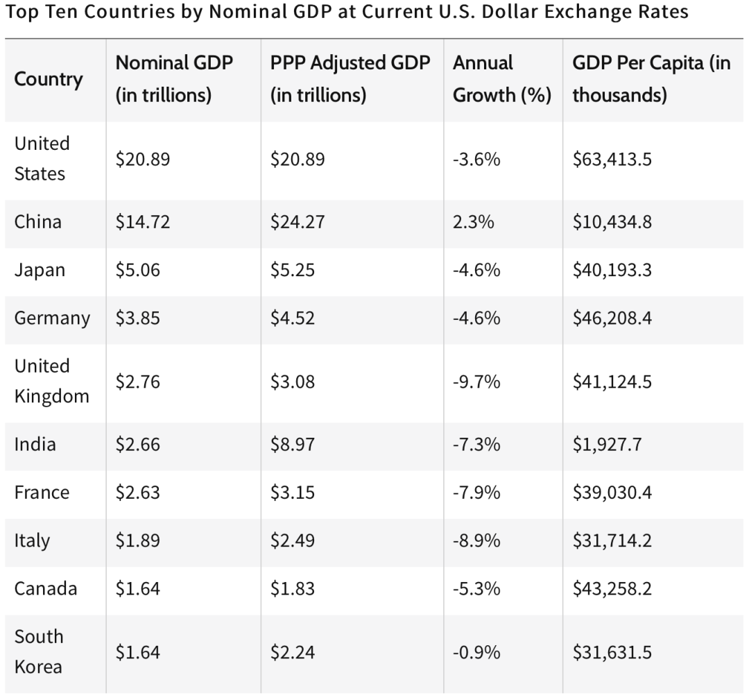Select the Nominal GDP column header
Screen dimensions: 749x700
click(x=173, y=79)
